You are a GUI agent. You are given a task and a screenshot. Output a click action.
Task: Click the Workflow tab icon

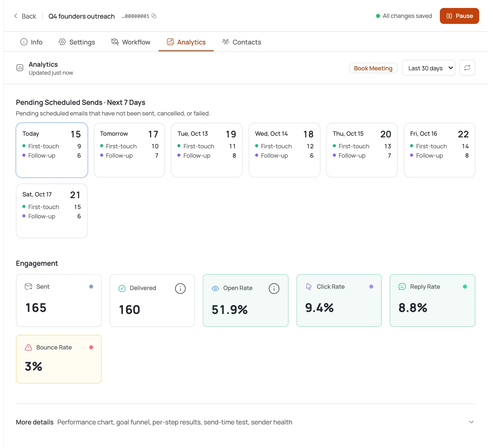click(115, 42)
